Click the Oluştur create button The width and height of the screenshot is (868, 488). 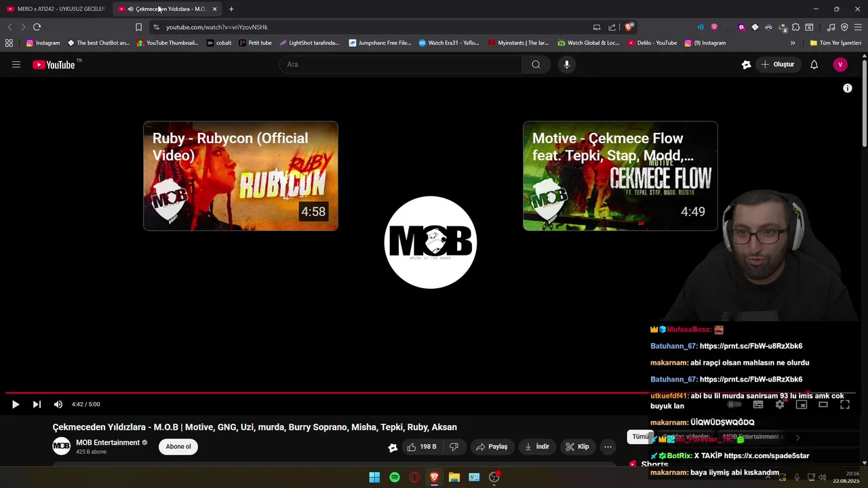777,64
